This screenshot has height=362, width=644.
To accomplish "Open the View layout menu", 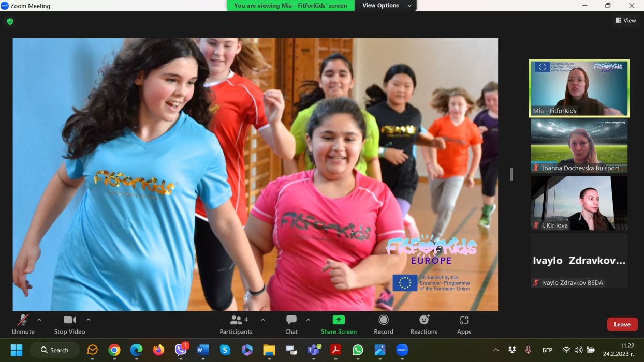I will point(625,21).
